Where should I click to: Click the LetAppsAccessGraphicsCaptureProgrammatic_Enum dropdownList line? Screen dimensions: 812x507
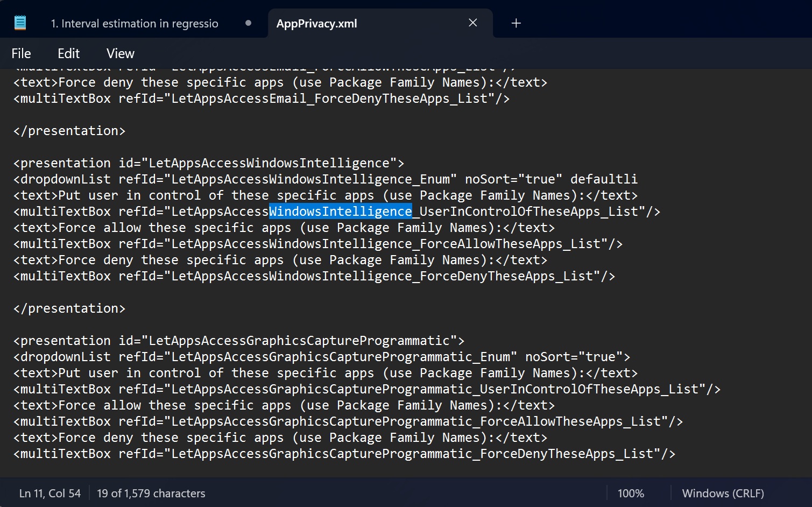coord(322,357)
